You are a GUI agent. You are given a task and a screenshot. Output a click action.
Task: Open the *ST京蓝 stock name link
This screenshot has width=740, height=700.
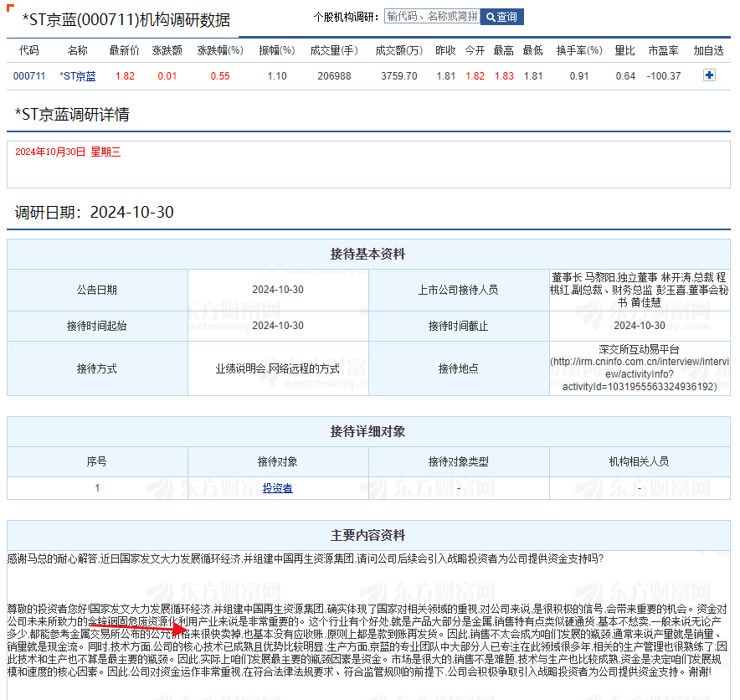pos(78,76)
